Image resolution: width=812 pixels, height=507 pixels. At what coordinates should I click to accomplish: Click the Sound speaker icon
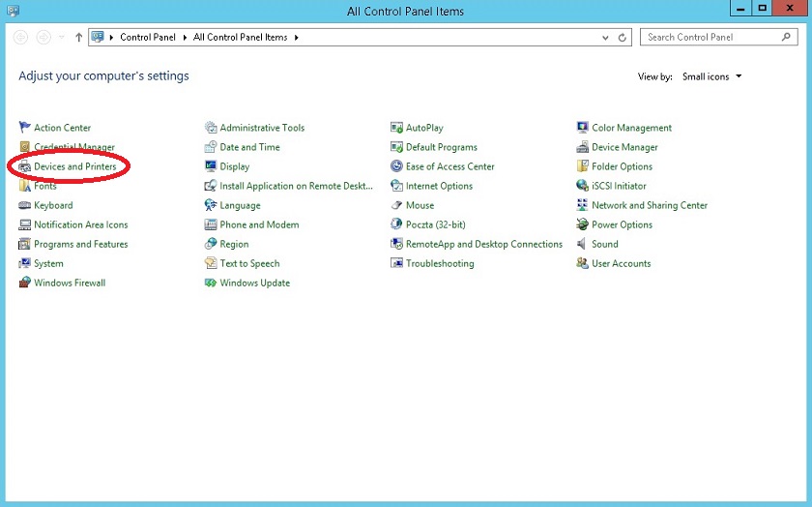point(582,244)
